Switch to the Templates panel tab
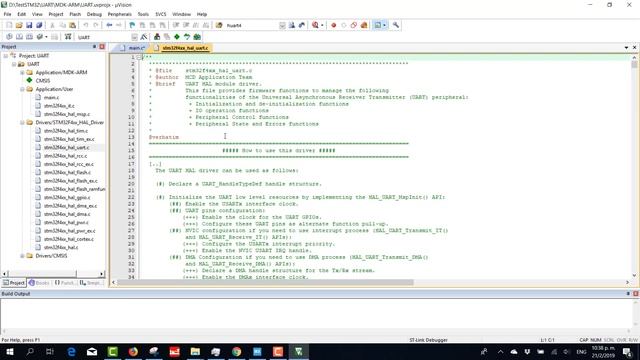Screen dimensions: 640x360 click(90, 282)
